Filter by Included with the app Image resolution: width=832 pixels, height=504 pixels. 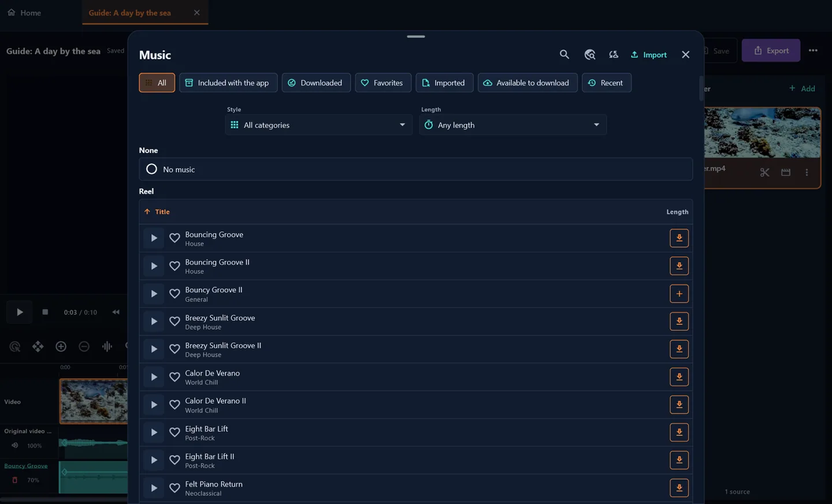[x=228, y=83]
